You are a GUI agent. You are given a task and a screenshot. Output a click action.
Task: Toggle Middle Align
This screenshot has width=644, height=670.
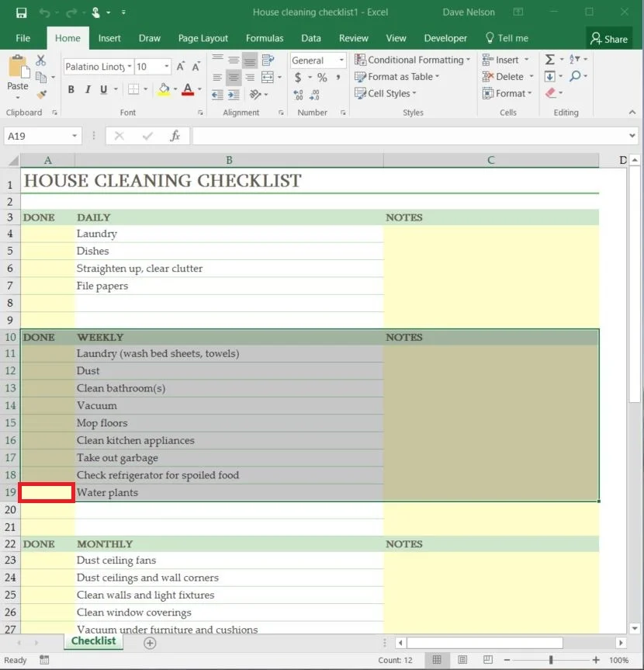pyautogui.click(x=234, y=61)
